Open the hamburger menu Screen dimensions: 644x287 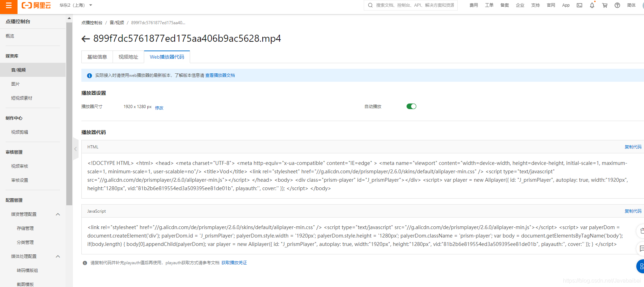tap(9, 5)
